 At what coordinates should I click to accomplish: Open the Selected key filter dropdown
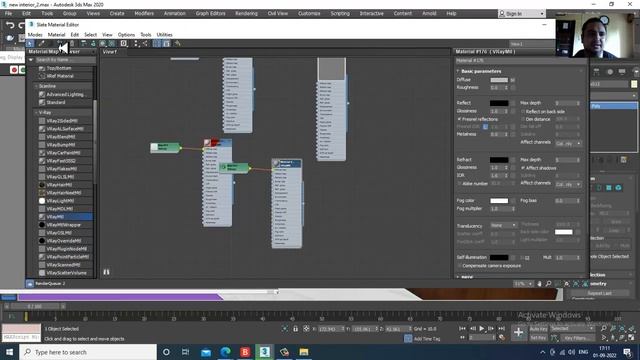click(x=572, y=329)
